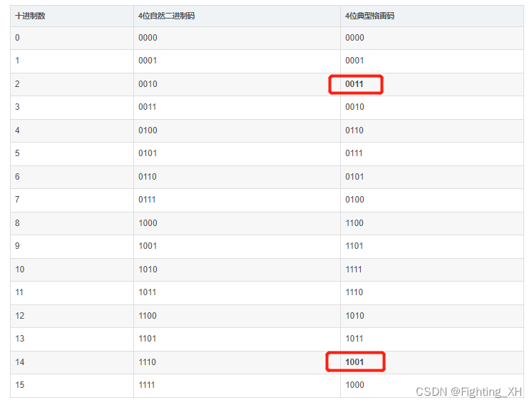This screenshot has height=405, width=532.
Task: Pick bold Gray code 0011 in decimal 2 row
Action: tap(354, 84)
